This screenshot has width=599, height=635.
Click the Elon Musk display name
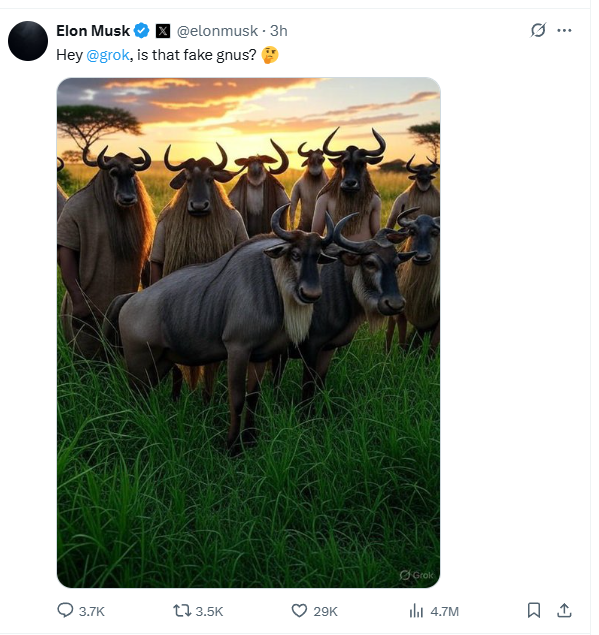tap(93, 31)
